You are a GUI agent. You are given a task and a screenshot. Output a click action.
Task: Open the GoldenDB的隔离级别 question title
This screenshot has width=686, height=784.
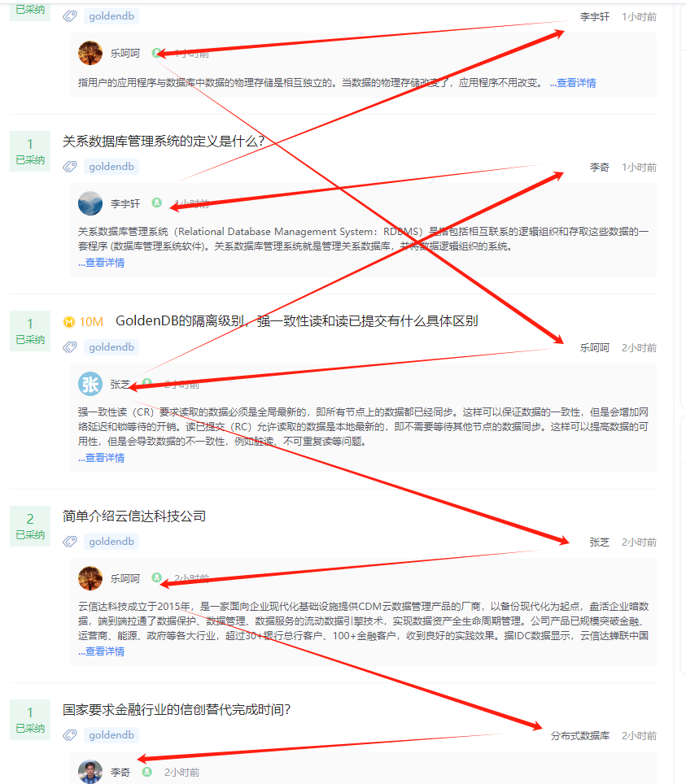click(297, 321)
